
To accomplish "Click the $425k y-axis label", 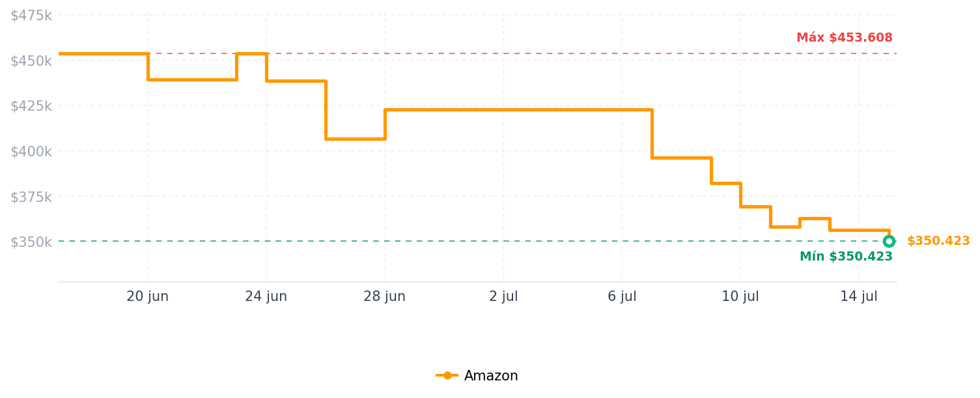I will tap(31, 106).
